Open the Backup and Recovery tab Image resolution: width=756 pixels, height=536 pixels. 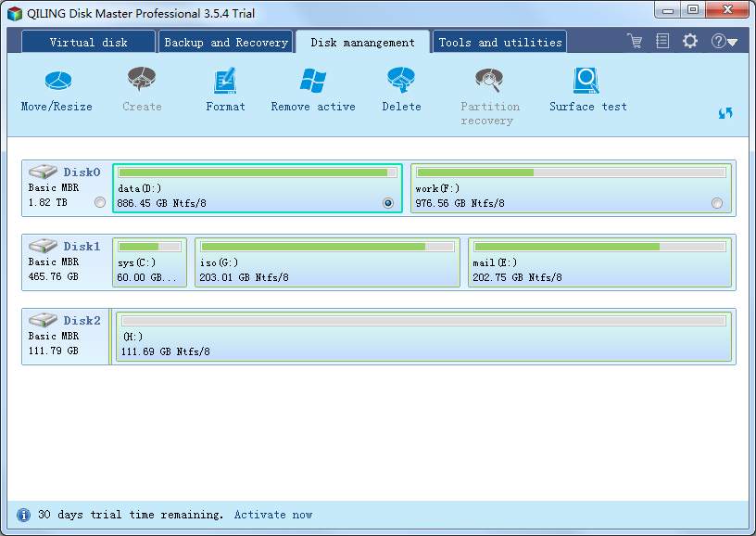[x=226, y=43]
